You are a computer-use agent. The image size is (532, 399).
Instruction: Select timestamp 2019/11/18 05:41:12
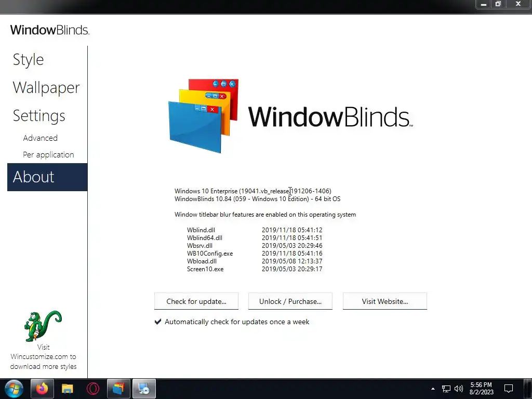[x=292, y=230]
